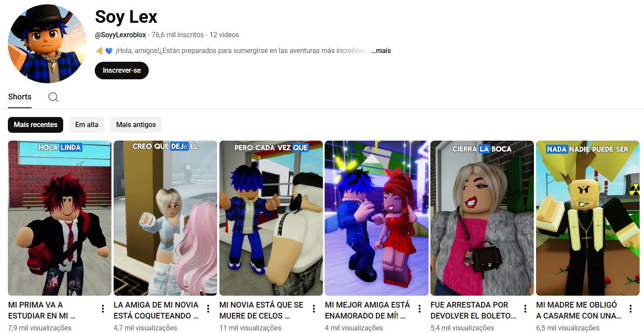644x333 pixels.
Task: Open options menu on MI PRIMA video
Action: click(102, 308)
